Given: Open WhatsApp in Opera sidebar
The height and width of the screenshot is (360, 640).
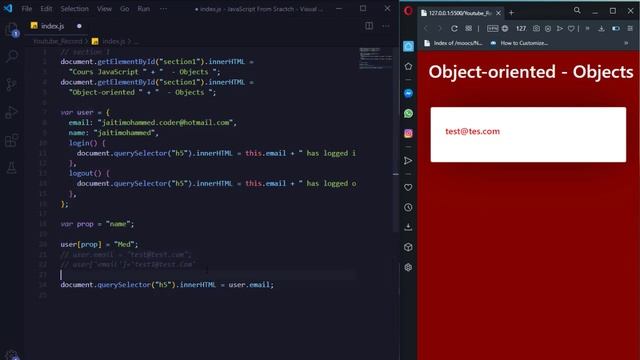Looking at the screenshot, I should click(x=408, y=113).
